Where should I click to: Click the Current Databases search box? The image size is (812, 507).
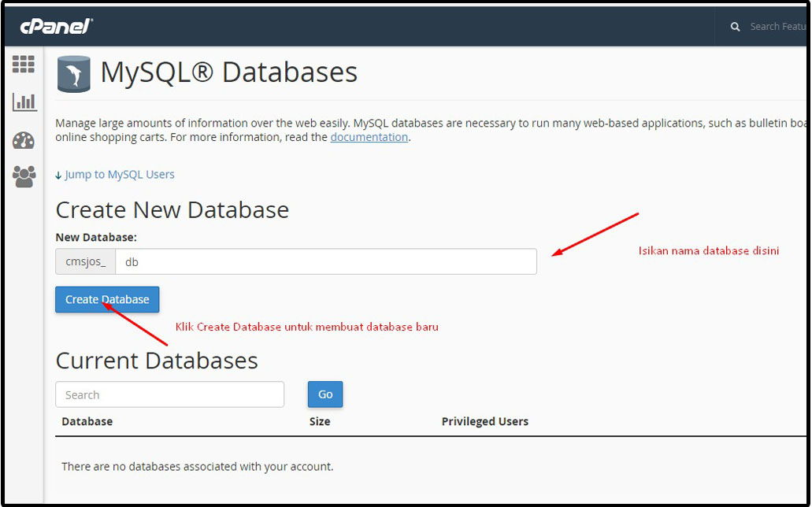click(x=170, y=394)
